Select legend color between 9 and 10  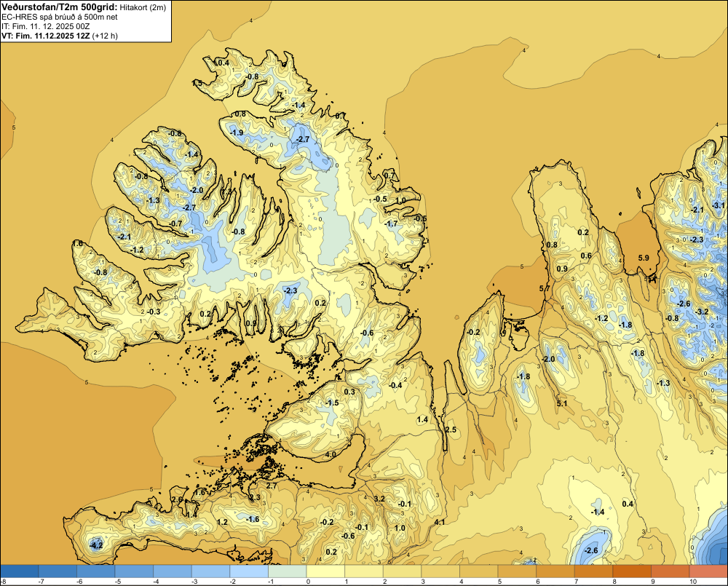point(670,571)
